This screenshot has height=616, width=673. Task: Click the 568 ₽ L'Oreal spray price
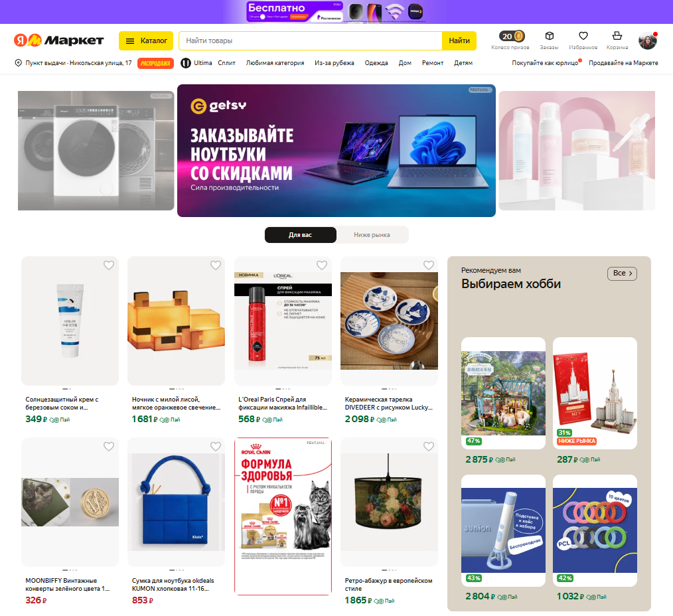(250, 419)
